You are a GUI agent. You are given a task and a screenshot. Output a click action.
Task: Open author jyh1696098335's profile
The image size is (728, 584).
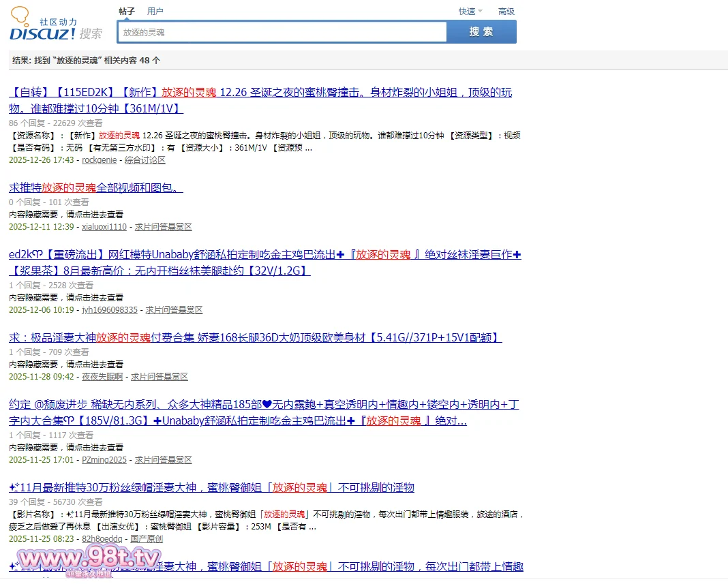(109, 310)
